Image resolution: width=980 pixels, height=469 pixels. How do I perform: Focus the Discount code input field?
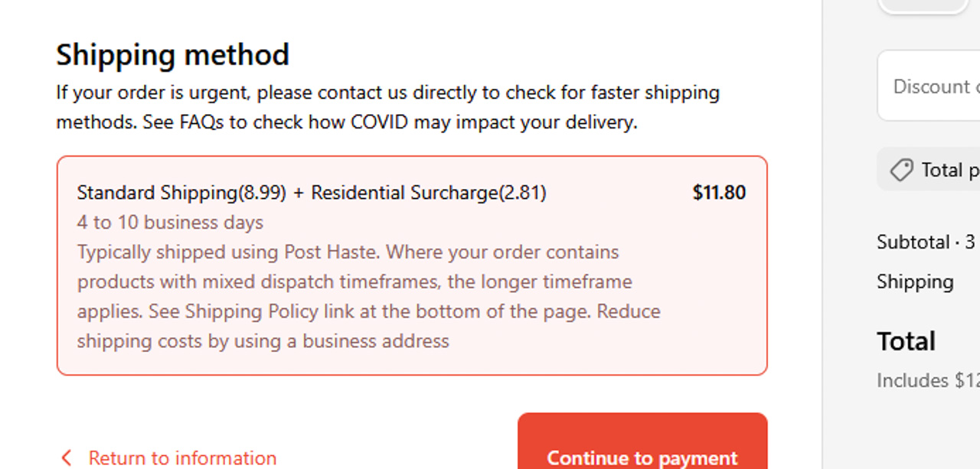[936, 86]
